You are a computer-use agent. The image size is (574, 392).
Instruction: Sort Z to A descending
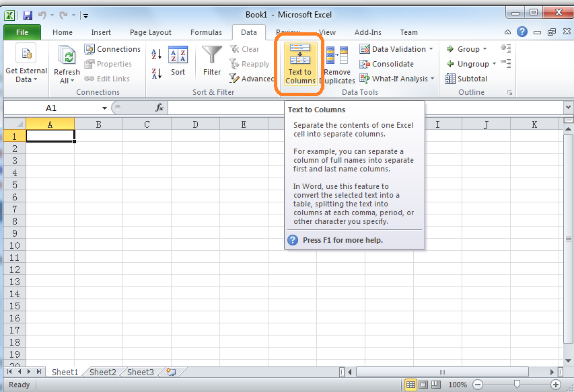click(157, 73)
